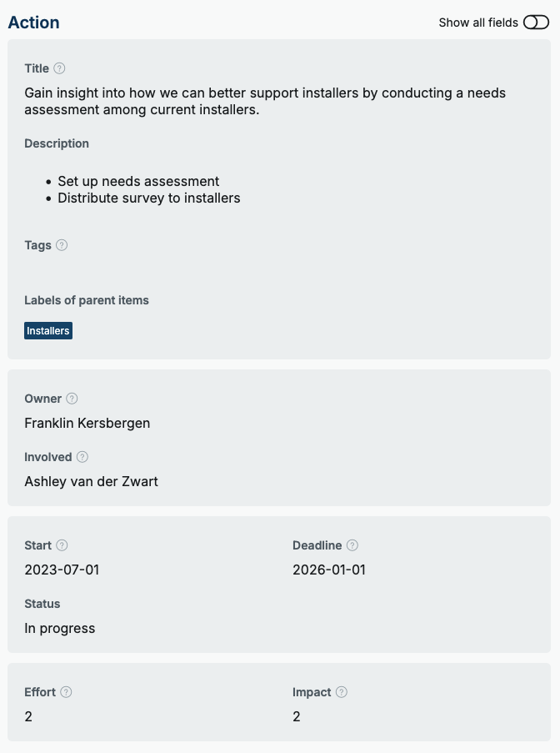Click the Set up needs assessment bullet
Viewport: 560px width, 753px height.
(x=138, y=181)
